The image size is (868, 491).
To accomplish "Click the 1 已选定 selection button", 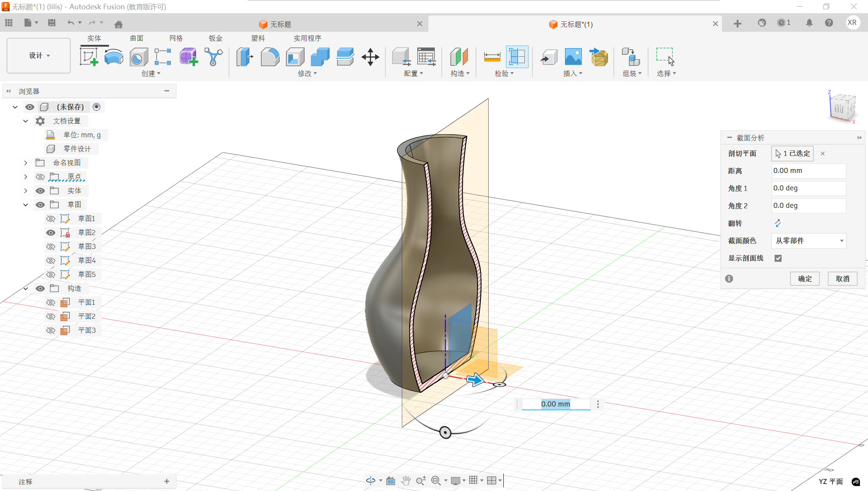I will (792, 154).
